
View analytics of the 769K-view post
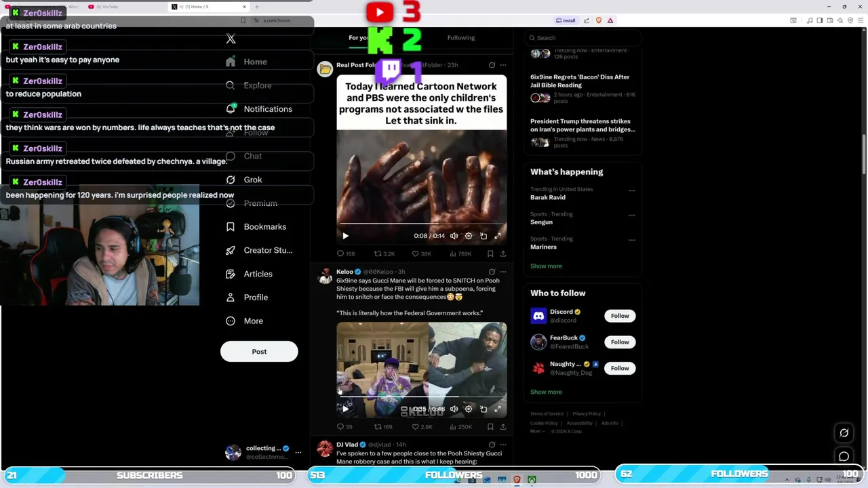click(x=460, y=253)
